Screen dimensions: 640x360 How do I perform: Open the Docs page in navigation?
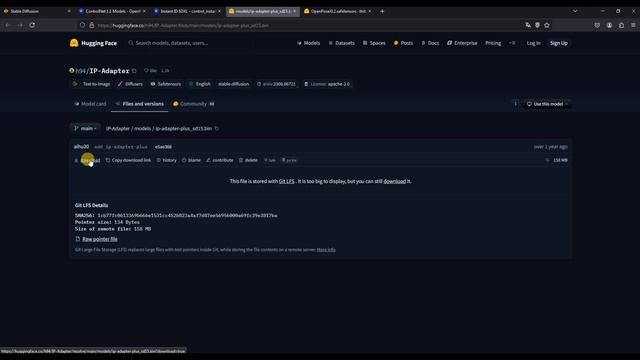point(430,43)
